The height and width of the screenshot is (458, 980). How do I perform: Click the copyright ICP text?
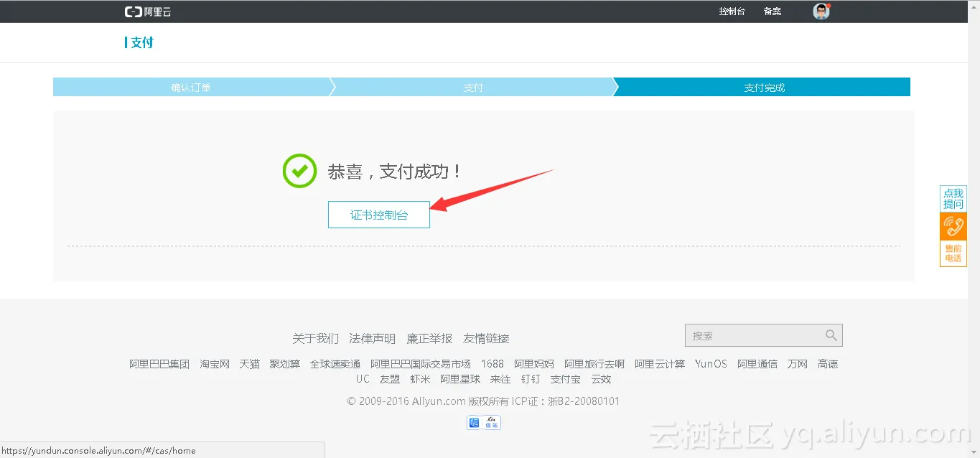click(x=483, y=401)
